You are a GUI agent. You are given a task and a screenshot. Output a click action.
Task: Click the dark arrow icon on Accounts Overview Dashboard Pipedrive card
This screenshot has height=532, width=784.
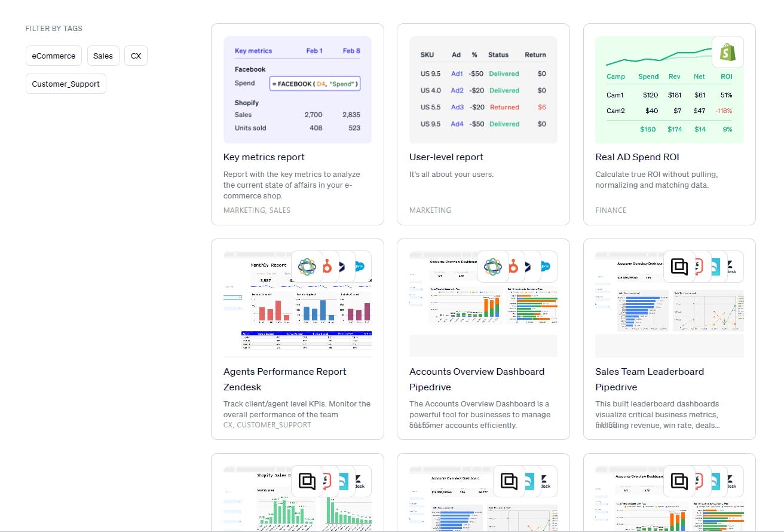point(528,267)
